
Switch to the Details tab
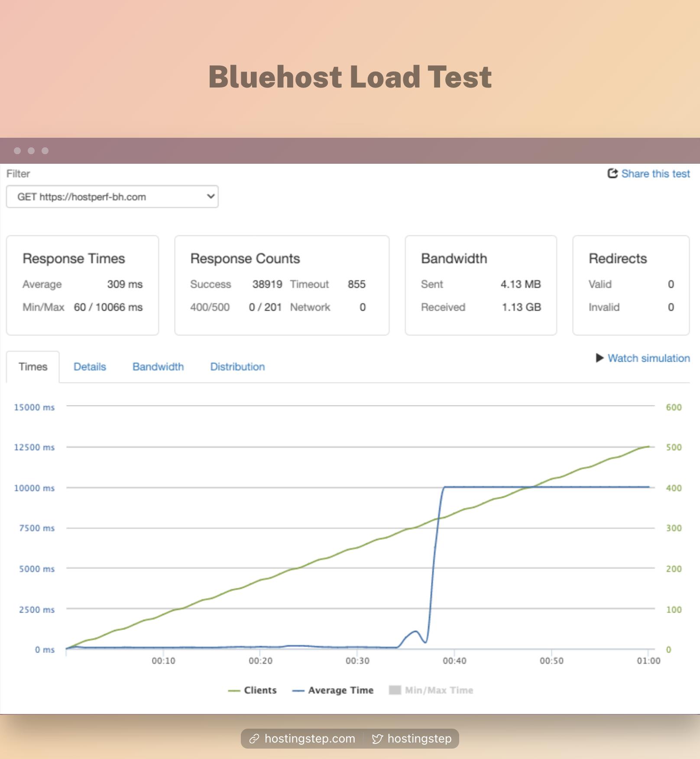click(90, 367)
